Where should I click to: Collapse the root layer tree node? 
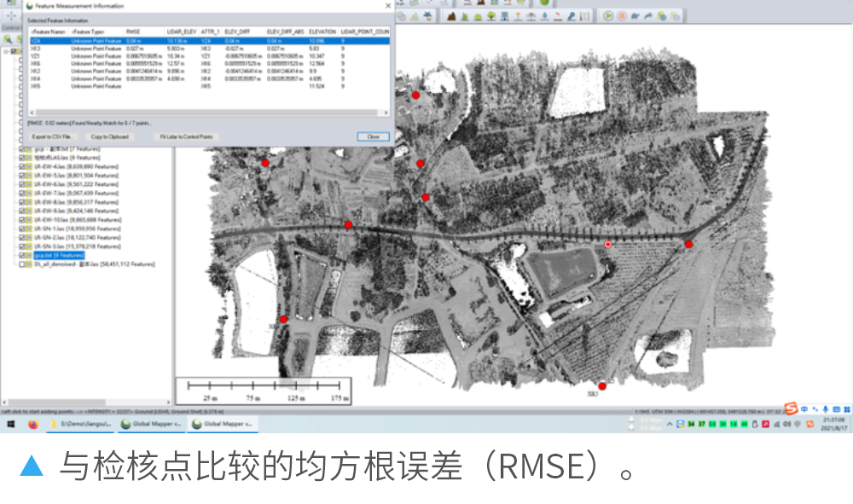click(x=4, y=52)
